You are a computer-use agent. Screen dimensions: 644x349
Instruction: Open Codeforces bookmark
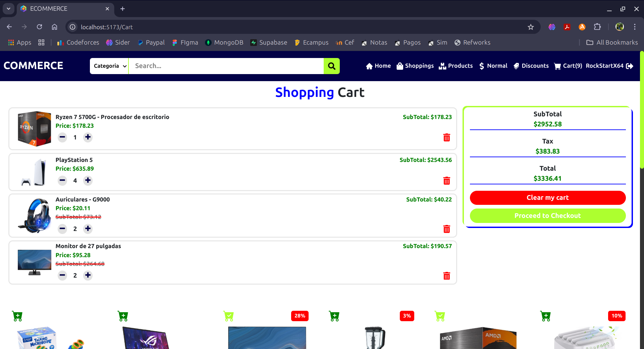[78, 43]
